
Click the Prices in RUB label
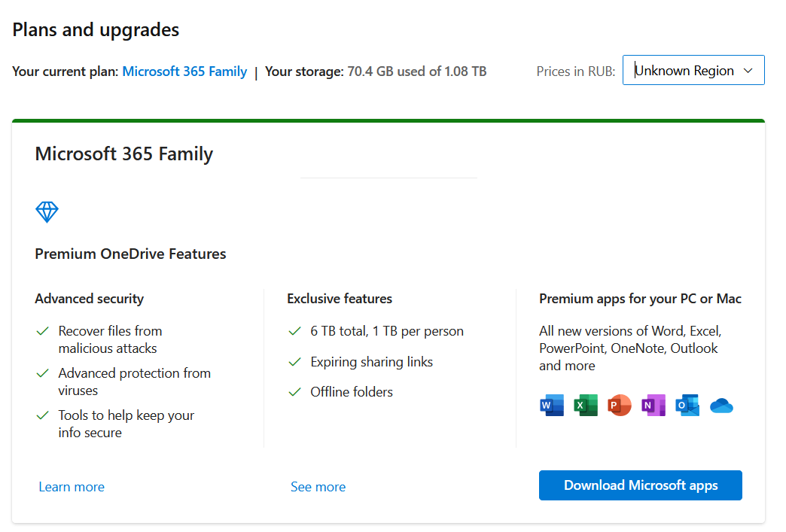pos(576,71)
